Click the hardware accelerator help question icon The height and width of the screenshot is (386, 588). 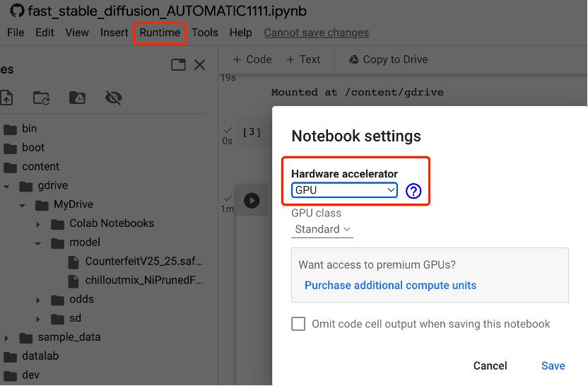point(413,191)
